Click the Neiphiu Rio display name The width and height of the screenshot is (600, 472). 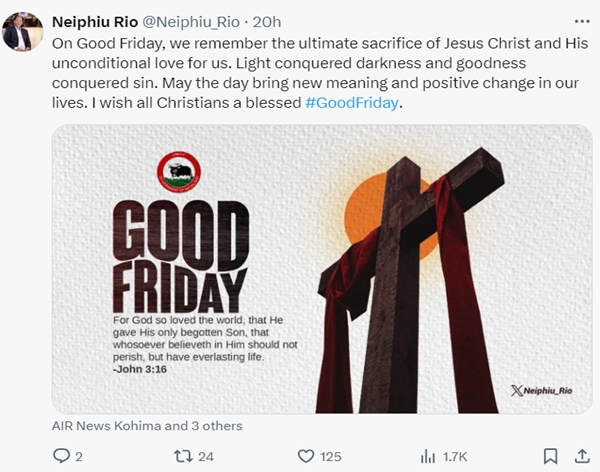point(95,22)
